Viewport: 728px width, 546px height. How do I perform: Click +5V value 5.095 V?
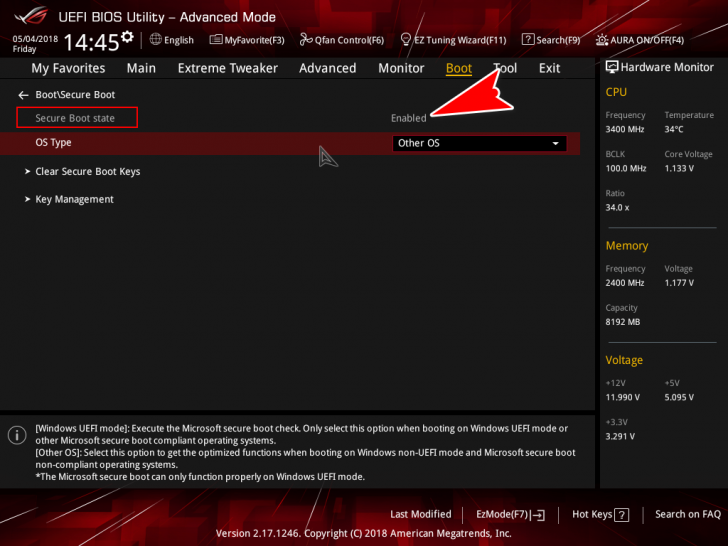click(679, 397)
